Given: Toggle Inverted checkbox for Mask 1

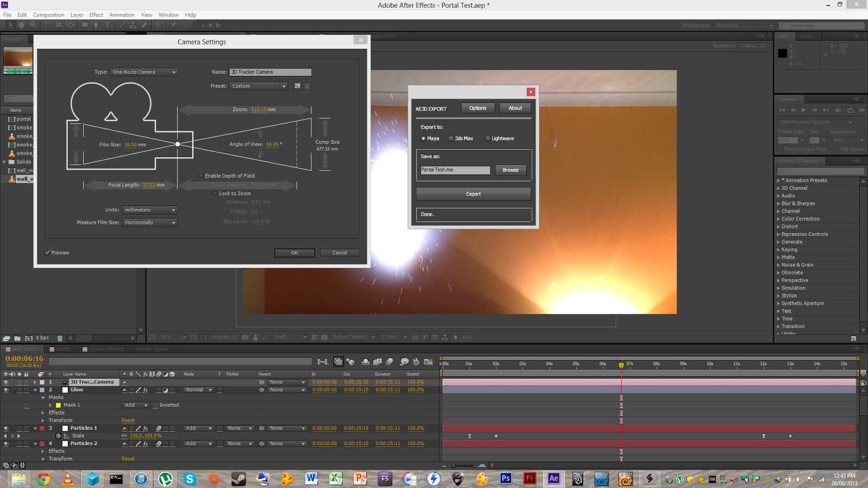Looking at the screenshot, I should (x=155, y=405).
